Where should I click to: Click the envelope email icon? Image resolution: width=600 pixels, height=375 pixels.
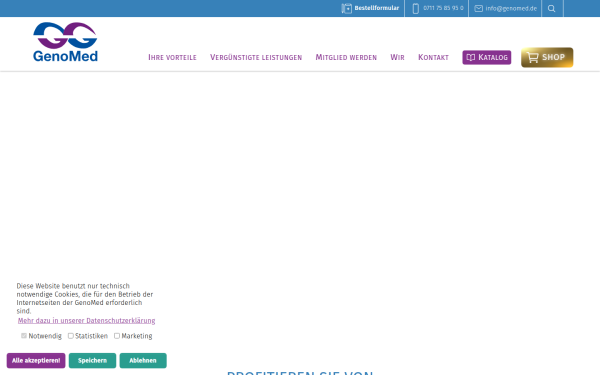478,8
